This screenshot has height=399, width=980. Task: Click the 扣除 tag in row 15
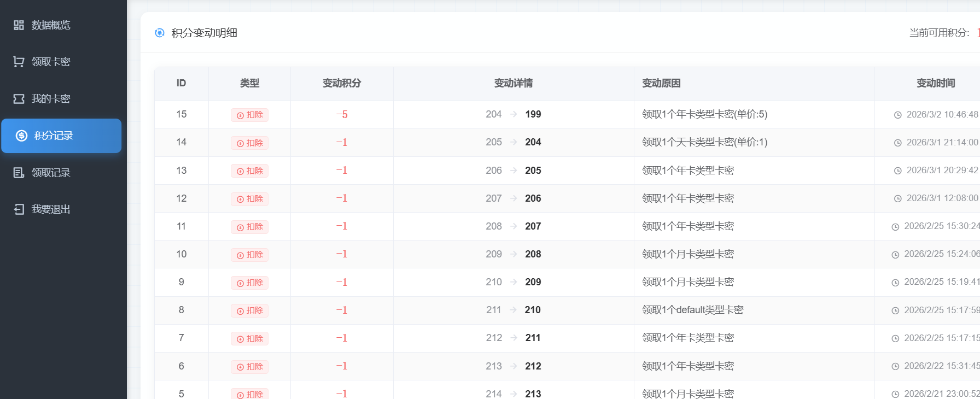[249, 115]
